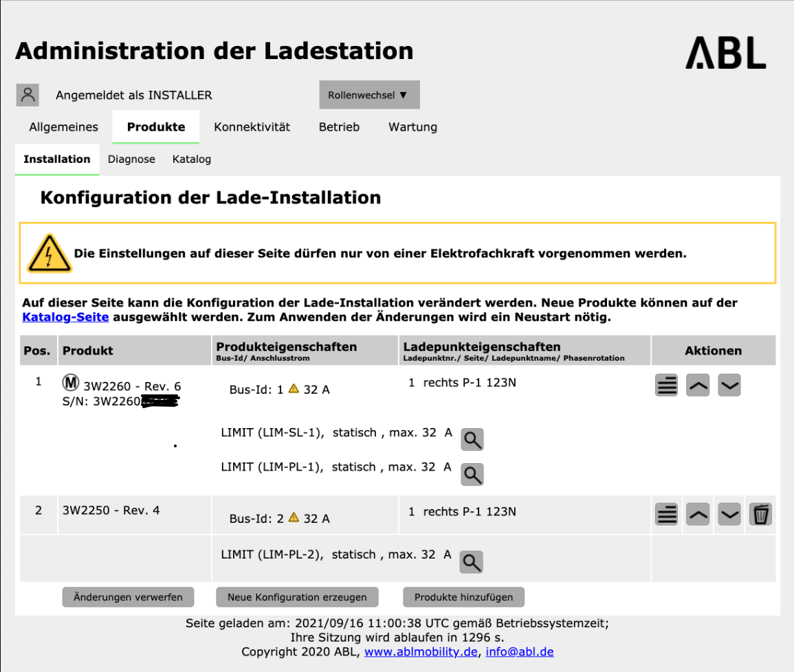Screen dimensions: 794x672
Task: Inspect LIMIT LIM-PL-2 with the magnifier
Action: pyautogui.click(x=471, y=562)
